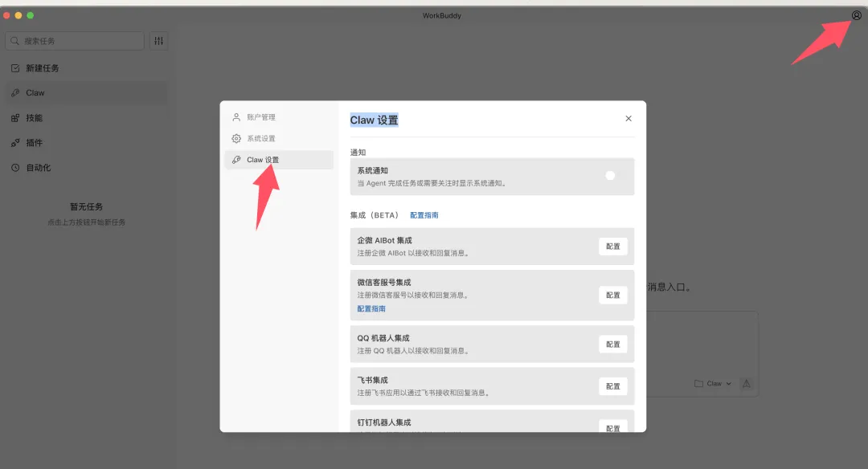Screen dimensions: 868x469
Task: Open 配置指南 link under 微信客服号集成
Action: pyautogui.click(x=371, y=308)
